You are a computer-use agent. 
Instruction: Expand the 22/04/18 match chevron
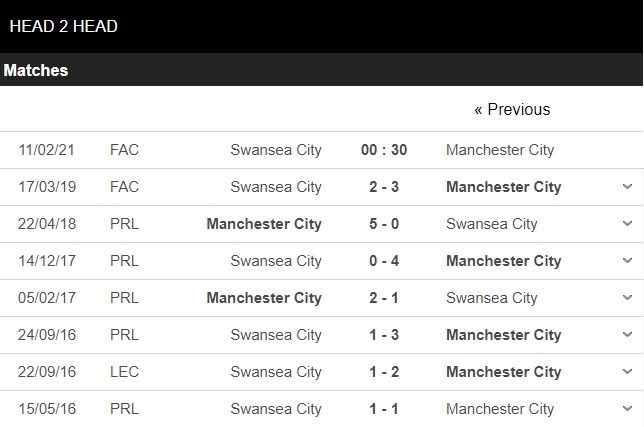[x=627, y=224]
